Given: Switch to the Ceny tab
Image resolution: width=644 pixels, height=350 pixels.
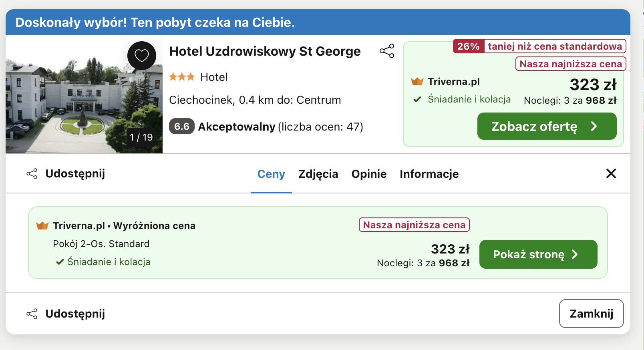Looking at the screenshot, I should pyautogui.click(x=271, y=174).
